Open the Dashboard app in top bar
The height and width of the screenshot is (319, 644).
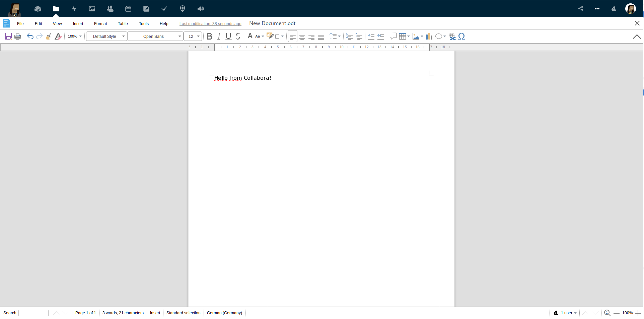[x=38, y=9]
